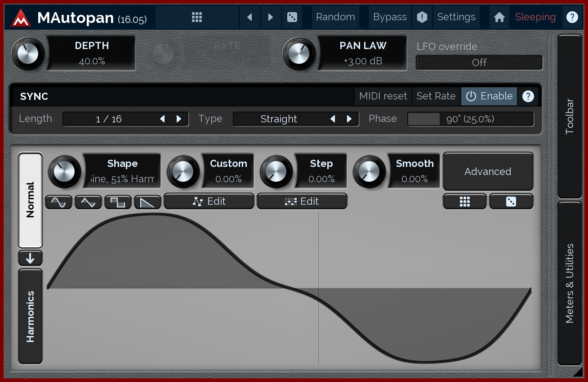Screen dimensions: 588x382
Task: Click the dice randomize icon in title bar
Action: 292,17
